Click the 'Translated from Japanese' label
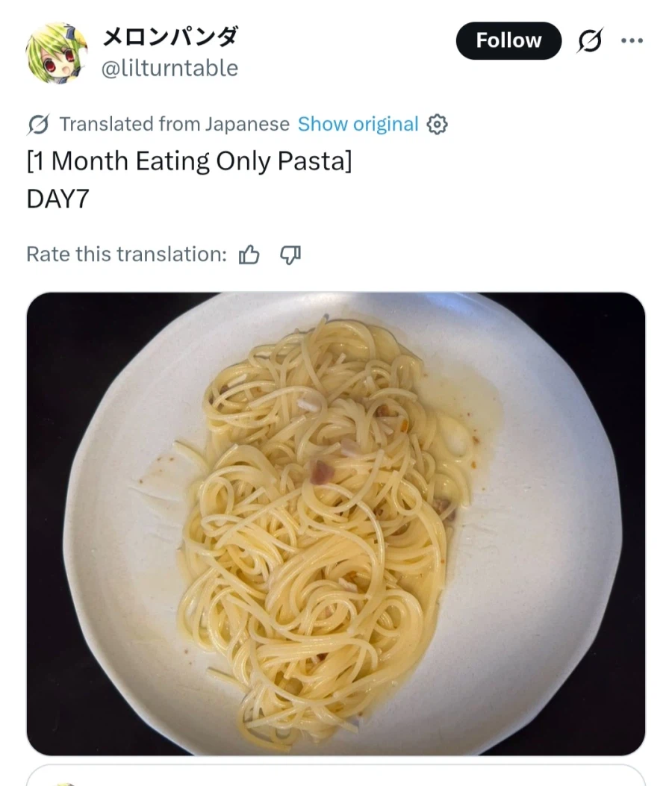672x786 pixels. [x=174, y=124]
